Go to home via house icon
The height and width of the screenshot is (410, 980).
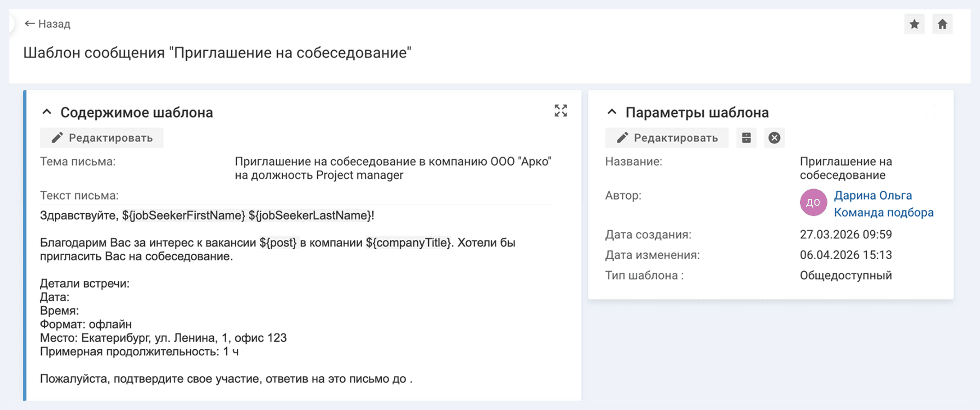click(x=942, y=24)
